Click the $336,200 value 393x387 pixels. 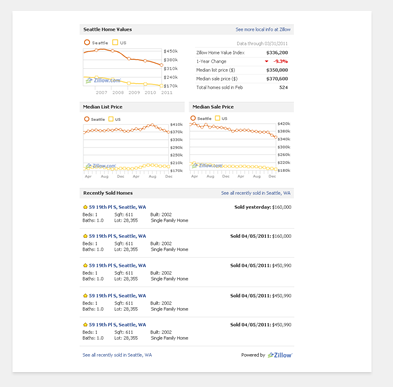pos(277,53)
